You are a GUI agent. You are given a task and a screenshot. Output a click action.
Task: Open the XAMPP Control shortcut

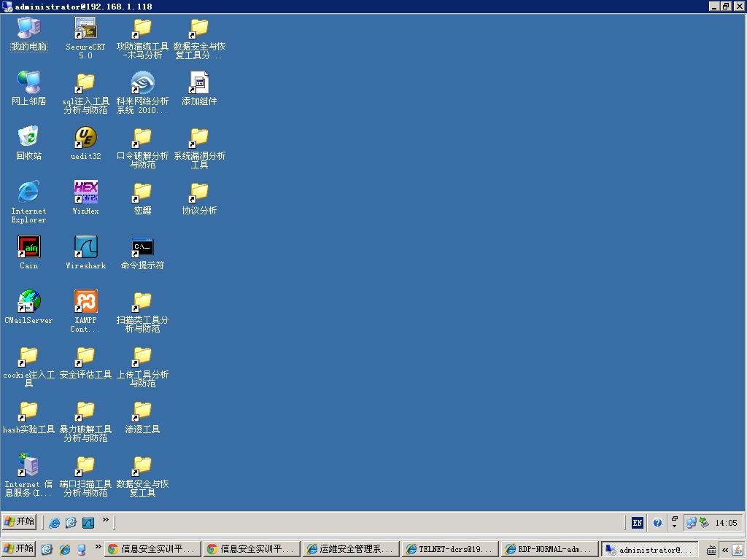coord(86,311)
